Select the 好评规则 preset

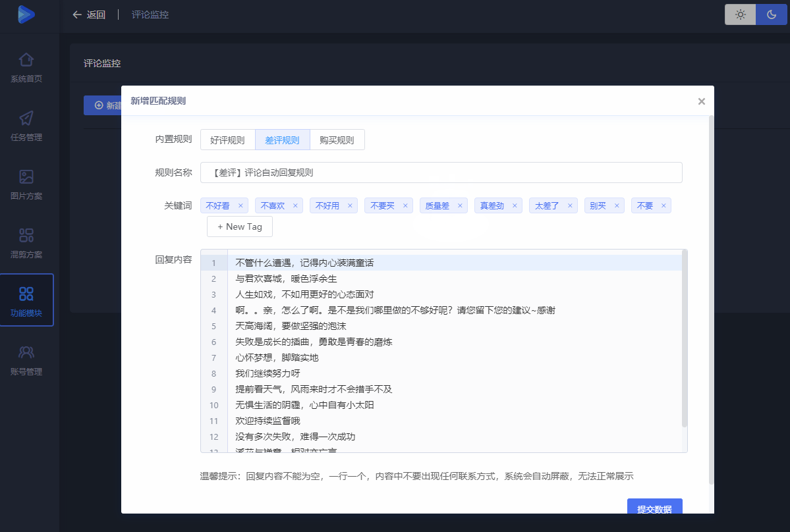click(x=227, y=140)
